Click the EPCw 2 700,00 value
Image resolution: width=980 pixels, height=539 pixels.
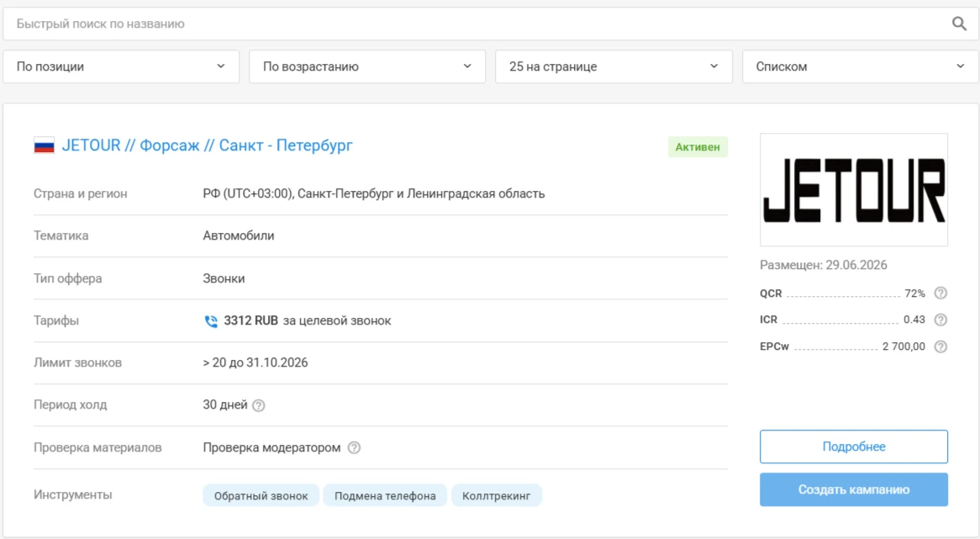pos(904,346)
